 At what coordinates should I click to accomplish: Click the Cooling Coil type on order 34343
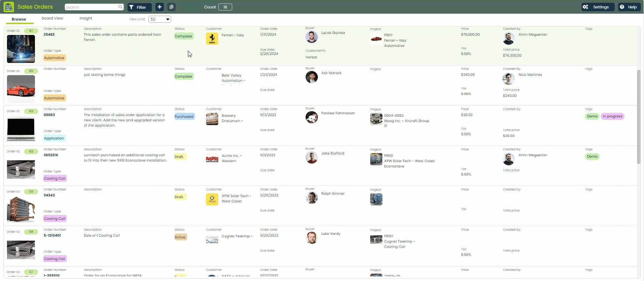[x=54, y=218]
